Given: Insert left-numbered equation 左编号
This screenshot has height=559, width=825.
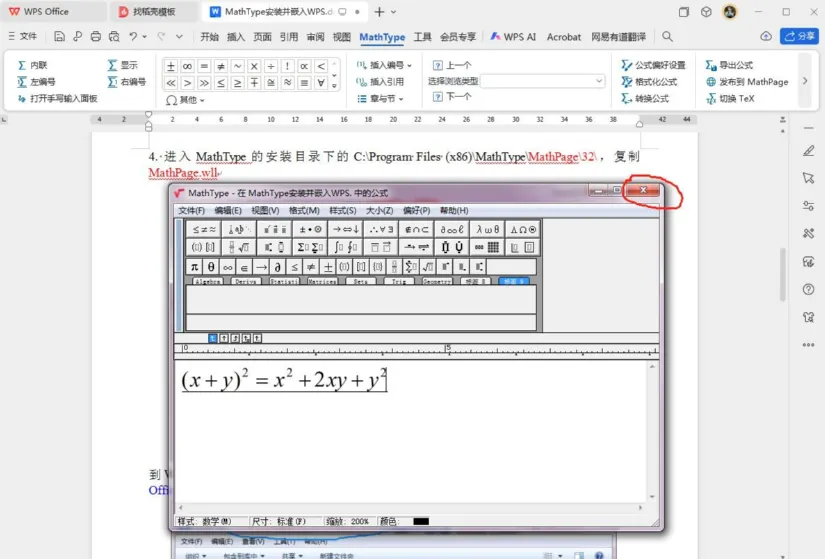Looking at the screenshot, I should point(36,82).
